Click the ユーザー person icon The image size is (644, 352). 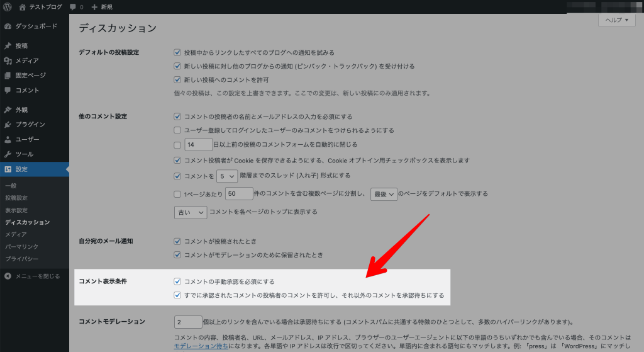(x=8, y=139)
